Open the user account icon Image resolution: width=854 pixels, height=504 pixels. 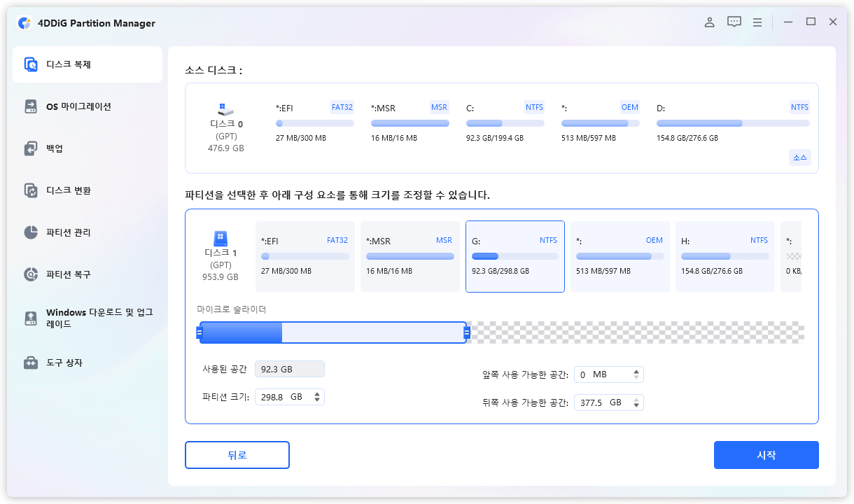point(709,22)
